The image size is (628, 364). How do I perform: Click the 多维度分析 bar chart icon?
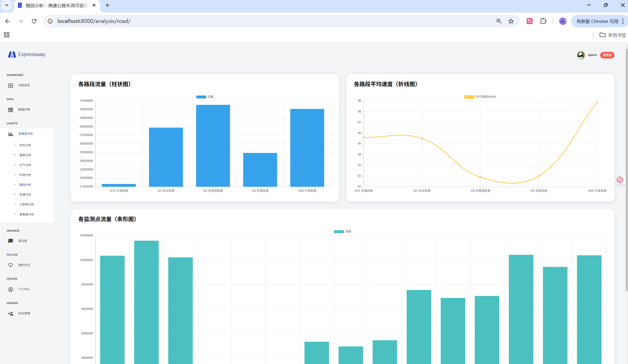(10, 134)
